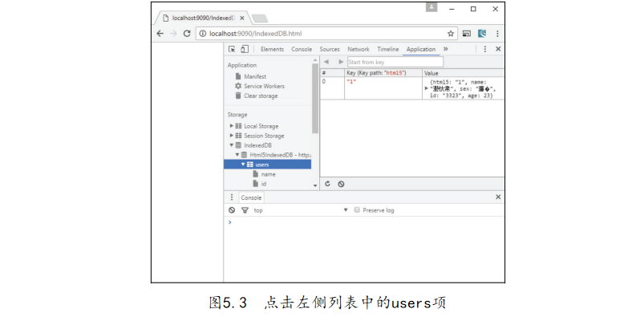This screenshot has width=644, height=317.
Task: Click the Start from key input field
Action: (395, 62)
